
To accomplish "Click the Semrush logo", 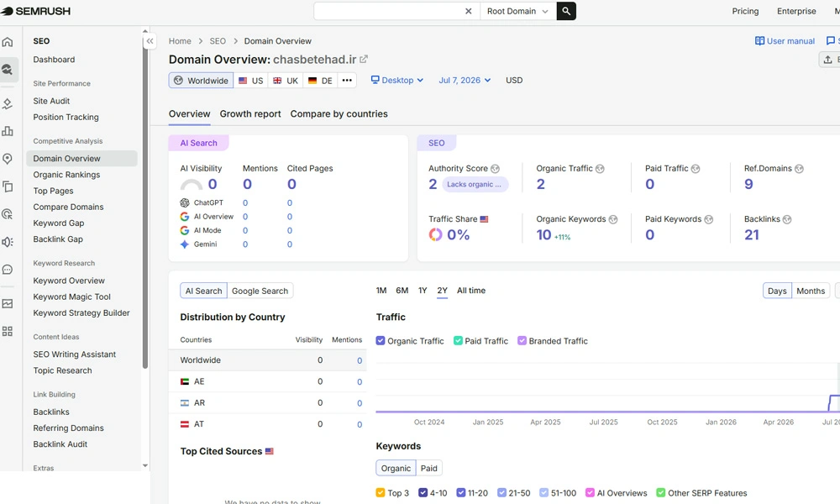I will 35,11.
